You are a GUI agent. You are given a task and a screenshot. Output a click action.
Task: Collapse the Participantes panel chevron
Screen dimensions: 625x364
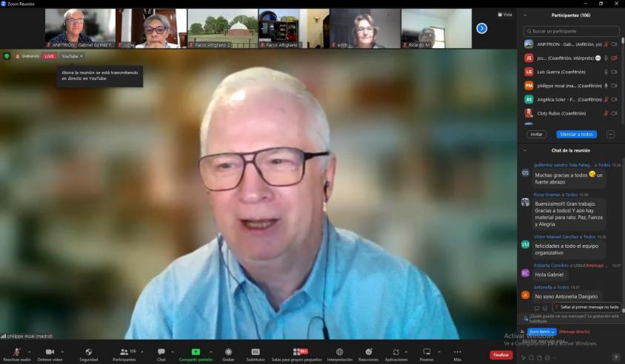point(525,15)
